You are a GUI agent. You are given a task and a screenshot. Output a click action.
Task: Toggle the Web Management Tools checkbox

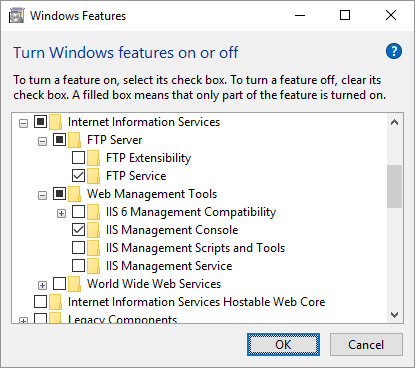pyautogui.click(x=59, y=194)
